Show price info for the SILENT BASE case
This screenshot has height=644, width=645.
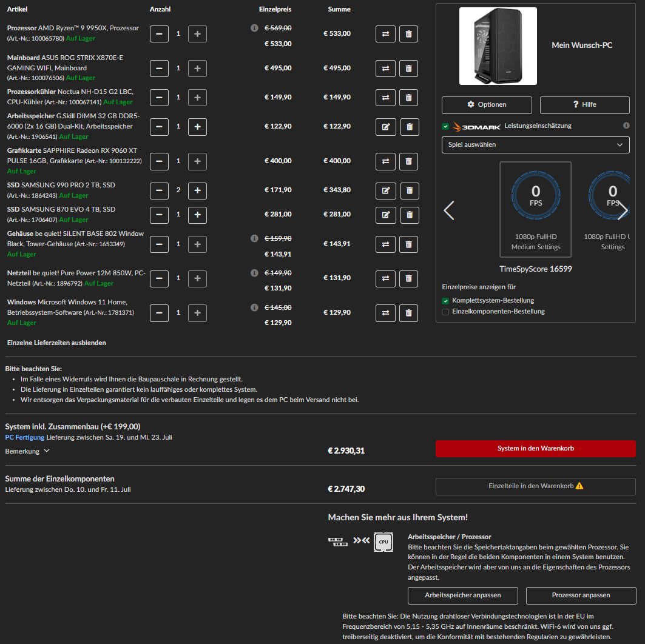[254, 238]
